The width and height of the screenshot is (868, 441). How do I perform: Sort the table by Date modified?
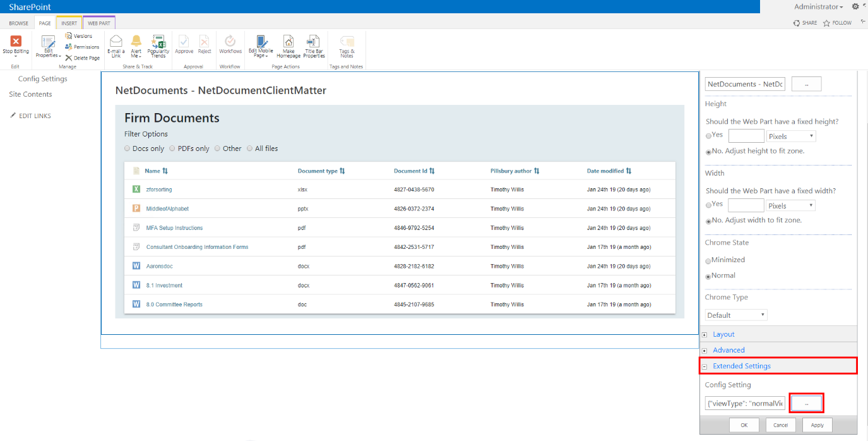[609, 171]
